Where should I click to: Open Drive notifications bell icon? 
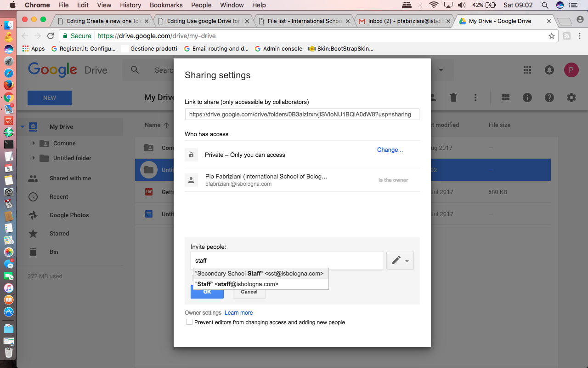coord(549,70)
